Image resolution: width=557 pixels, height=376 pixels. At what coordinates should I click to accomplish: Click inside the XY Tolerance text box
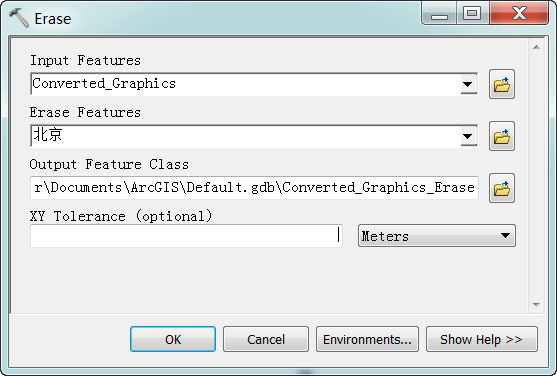(x=186, y=236)
